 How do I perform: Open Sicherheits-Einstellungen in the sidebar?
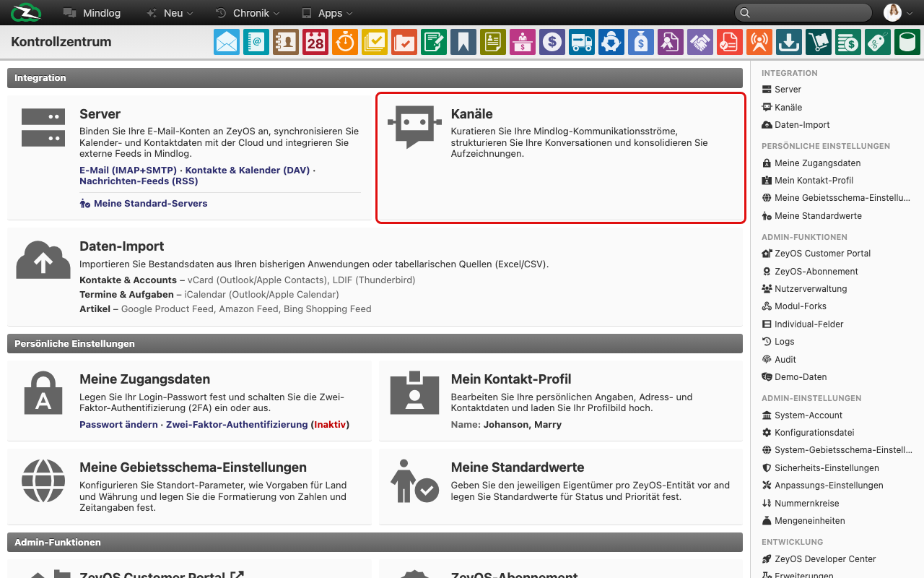pyautogui.click(x=820, y=468)
